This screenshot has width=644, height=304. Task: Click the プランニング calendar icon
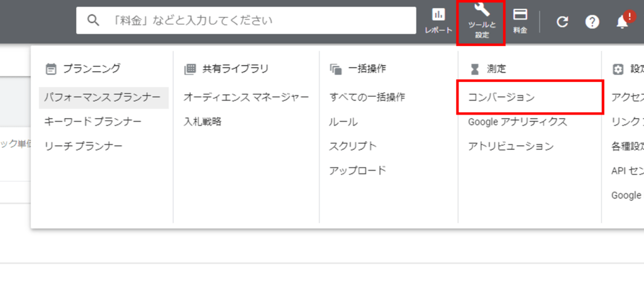(x=51, y=69)
